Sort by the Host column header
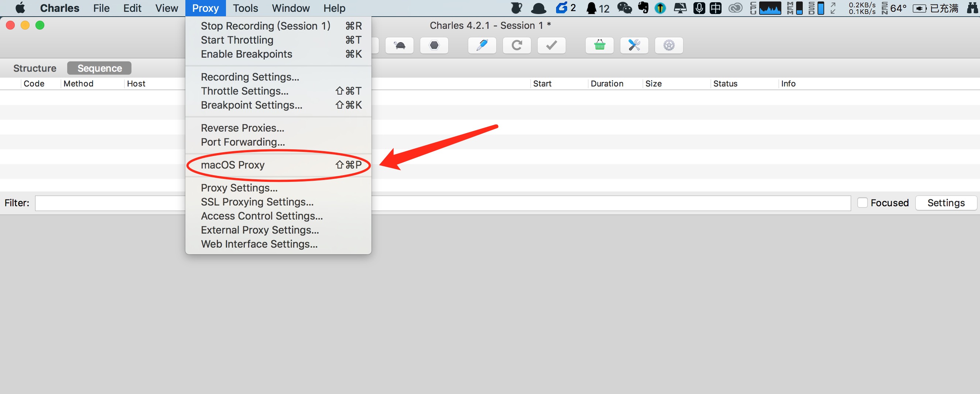This screenshot has width=980, height=394. click(136, 84)
